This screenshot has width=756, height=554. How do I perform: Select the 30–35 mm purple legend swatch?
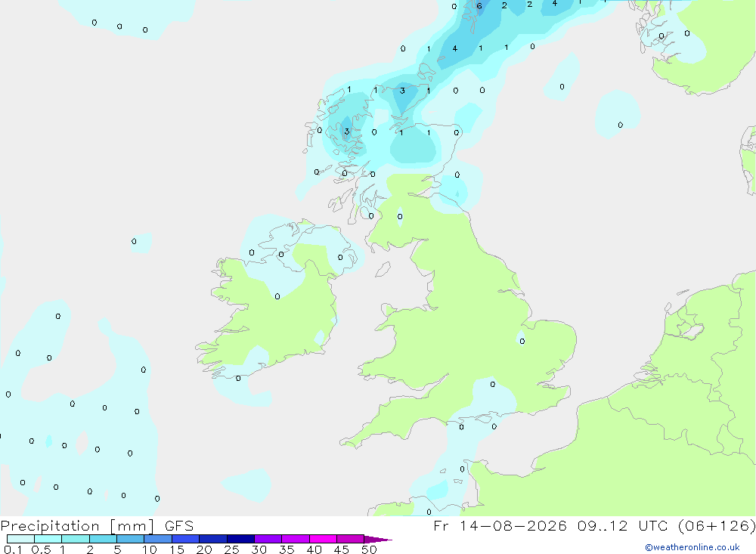click(268, 539)
